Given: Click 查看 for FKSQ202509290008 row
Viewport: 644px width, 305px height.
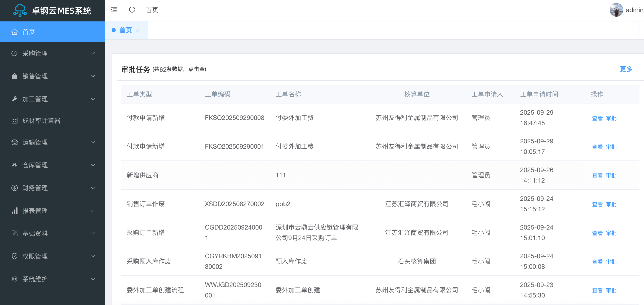Looking at the screenshot, I should 597,118.
